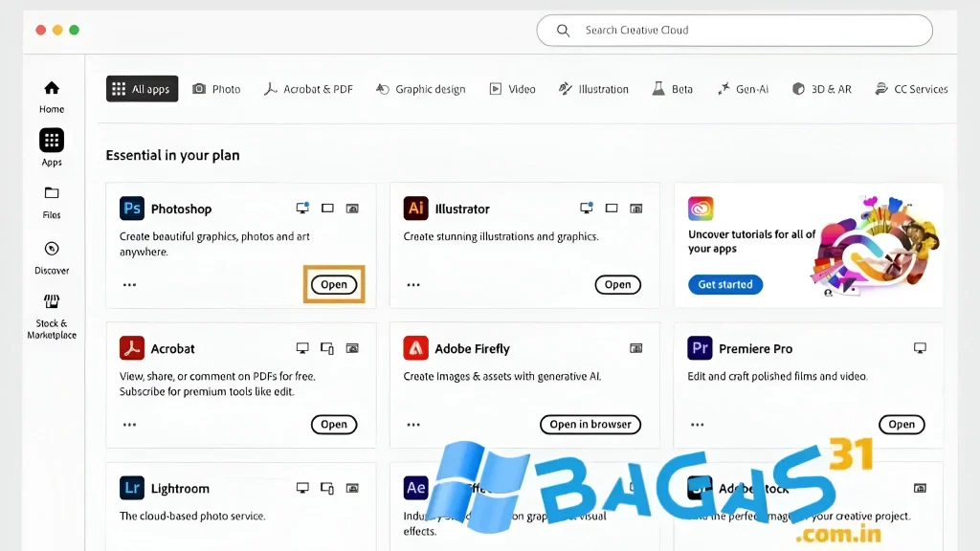Open Acrobat with its Open button
This screenshot has width=980, height=551.
click(334, 424)
